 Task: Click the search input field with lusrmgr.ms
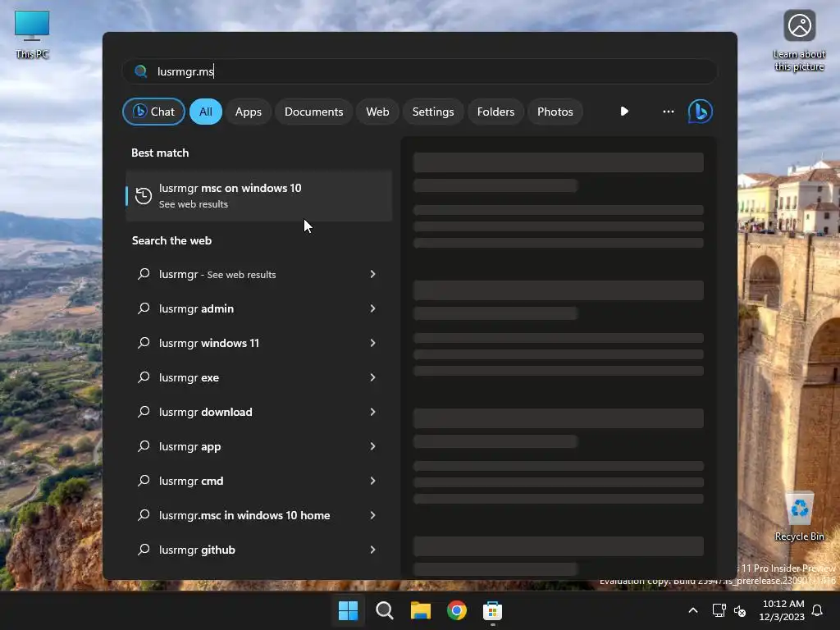tap(419, 71)
